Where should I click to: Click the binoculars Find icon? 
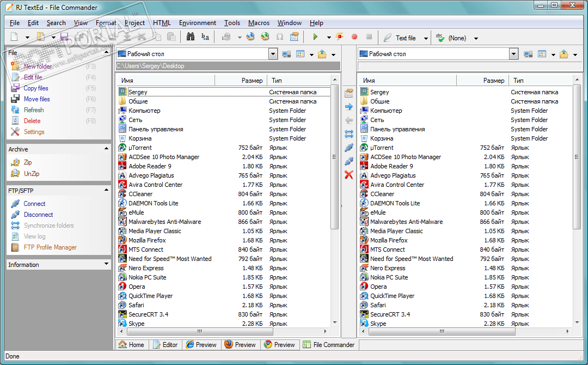tap(191, 36)
